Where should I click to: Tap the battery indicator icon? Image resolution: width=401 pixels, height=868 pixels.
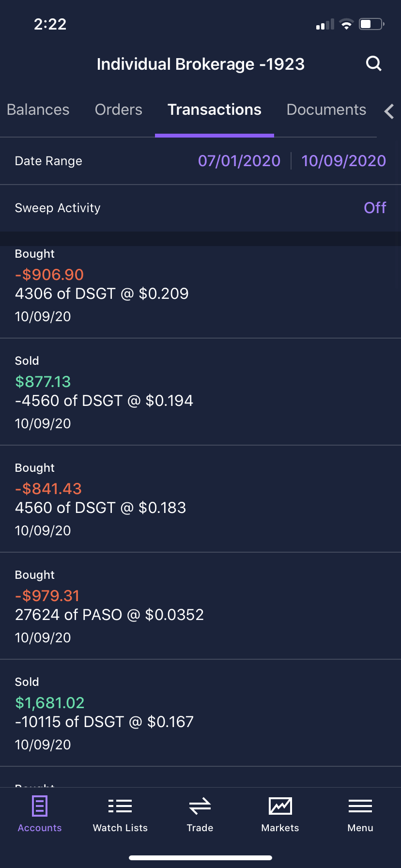point(371,24)
